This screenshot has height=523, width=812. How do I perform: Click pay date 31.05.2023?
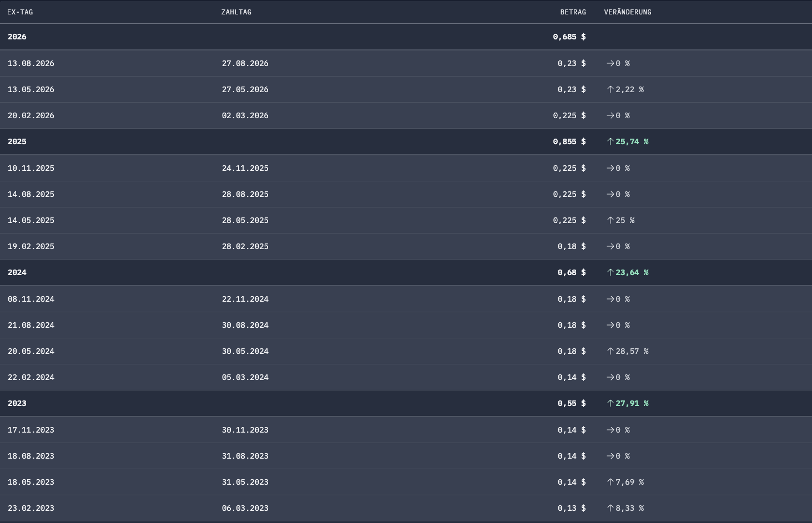tap(245, 482)
